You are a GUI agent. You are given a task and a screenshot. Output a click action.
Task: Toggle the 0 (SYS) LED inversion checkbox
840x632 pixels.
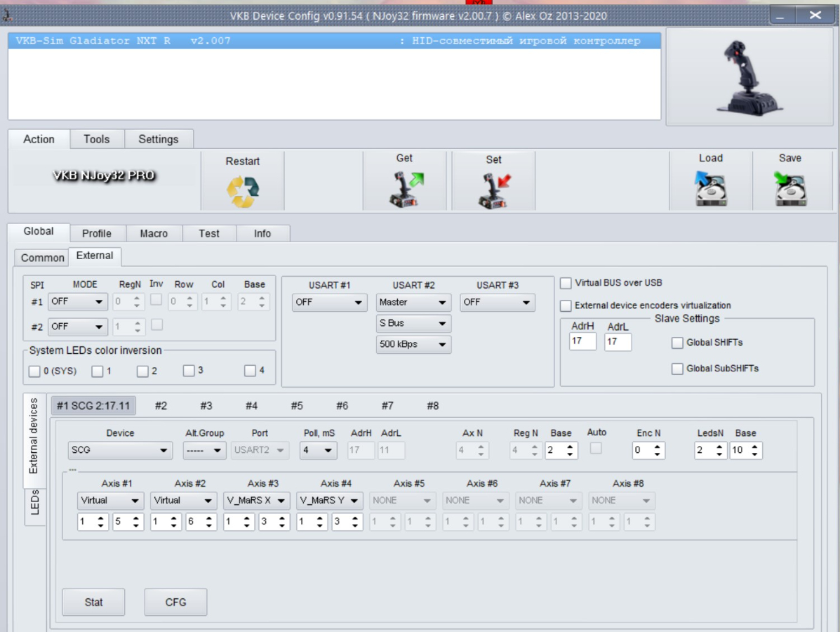(x=34, y=371)
